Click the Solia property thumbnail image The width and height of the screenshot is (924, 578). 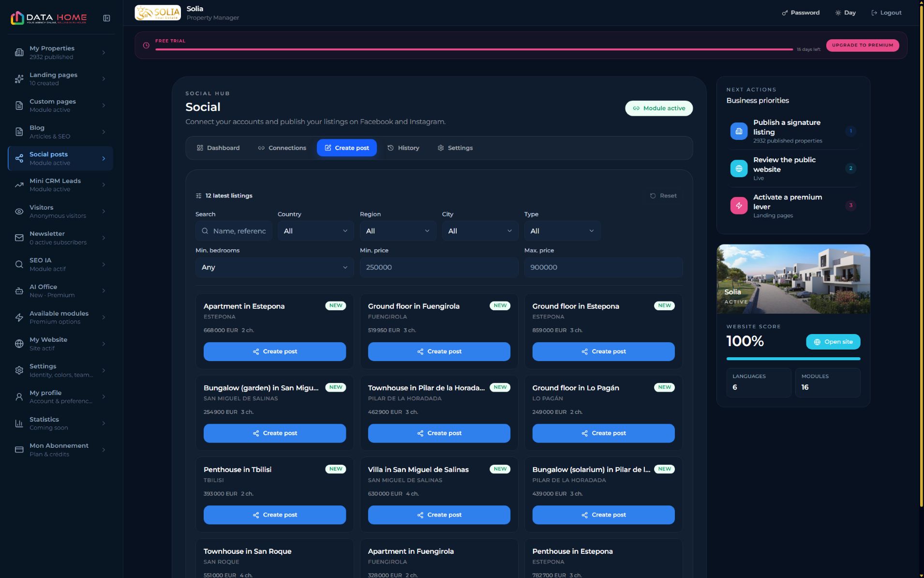[x=793, y=279]
